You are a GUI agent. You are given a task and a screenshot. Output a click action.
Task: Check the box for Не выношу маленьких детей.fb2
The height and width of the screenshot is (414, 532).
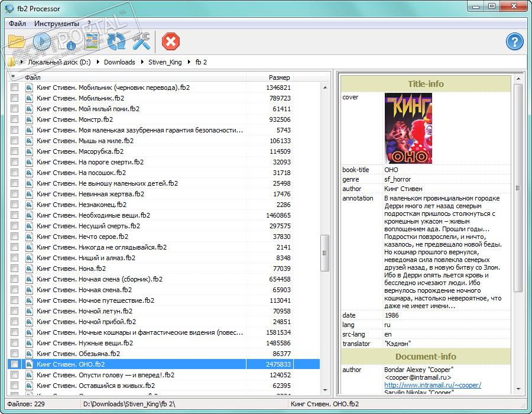pyautogui.click(x=14, y=183)
